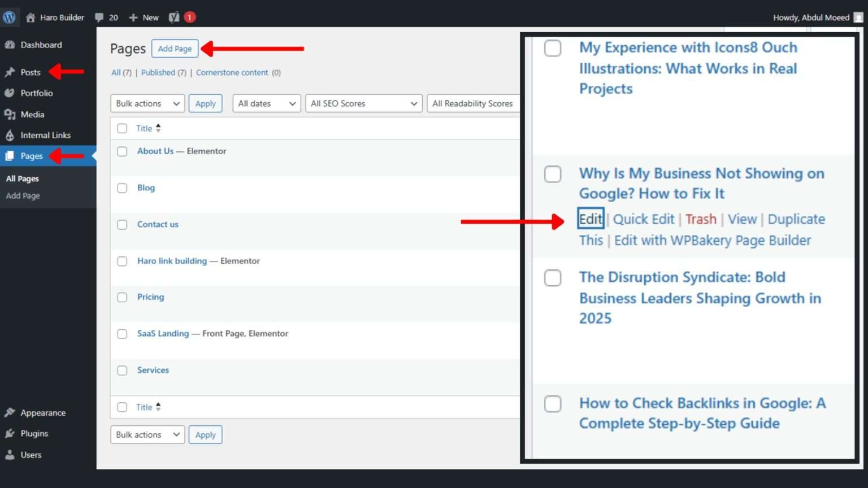Open the WordPress logo menu
The height and width of the screenshot is (488, 868).
(x=9, y=16)
